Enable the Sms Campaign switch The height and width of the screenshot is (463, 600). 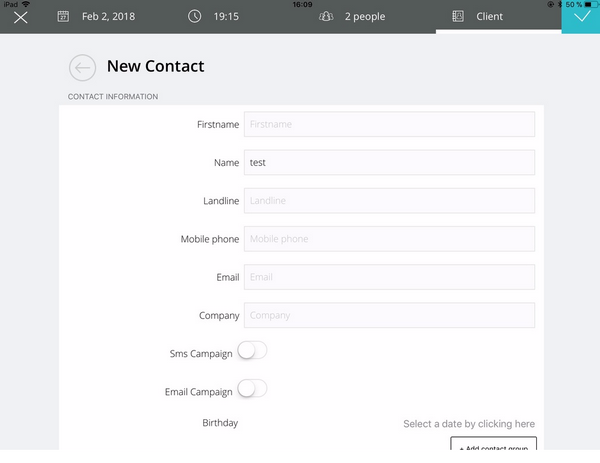(252, 351)
